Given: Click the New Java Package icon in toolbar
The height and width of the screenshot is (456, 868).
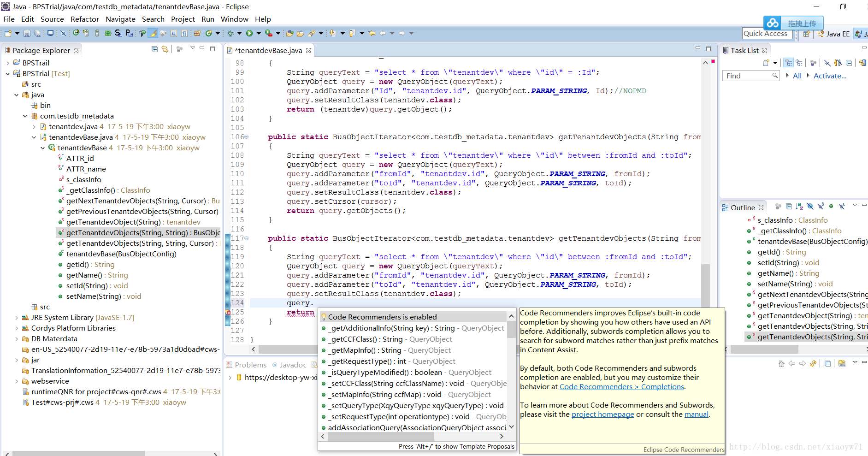Looking at the screenshot, I should tap(197, 33).
